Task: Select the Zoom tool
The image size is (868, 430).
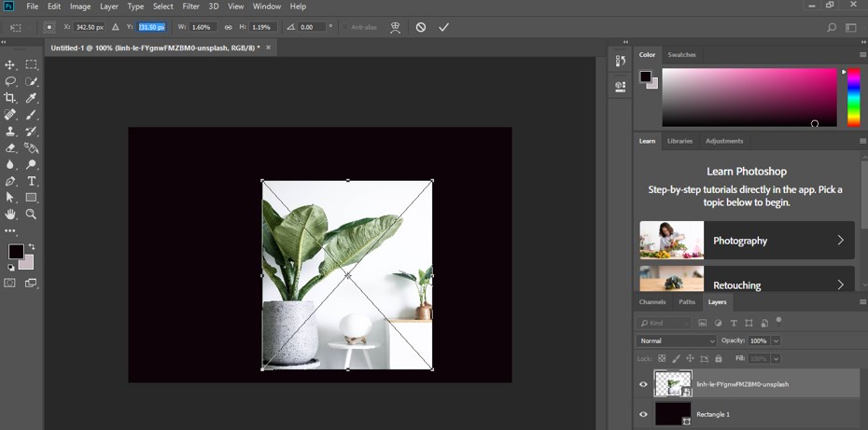Action: point(32,215)
